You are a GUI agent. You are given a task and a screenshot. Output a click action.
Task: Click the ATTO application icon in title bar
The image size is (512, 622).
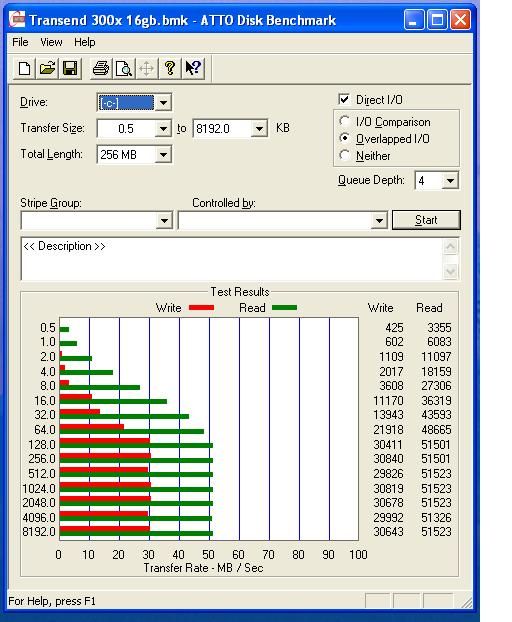click(x=17, y=19)
